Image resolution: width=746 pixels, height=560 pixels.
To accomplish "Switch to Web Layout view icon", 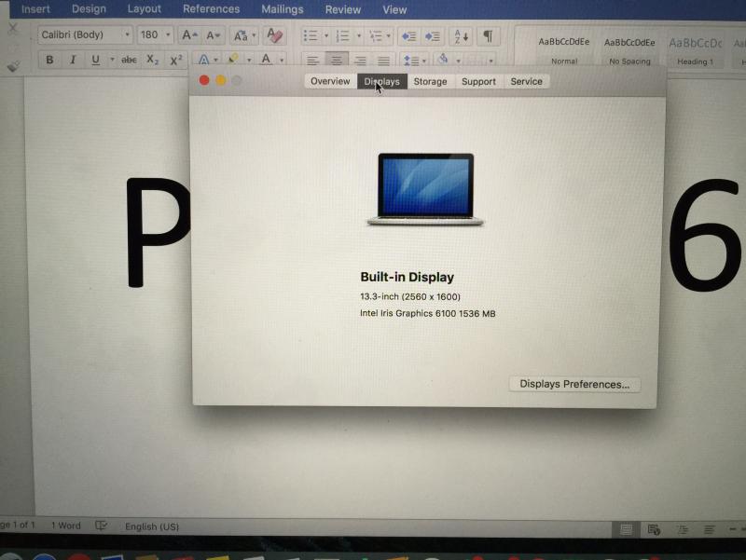I will click(655, 529).
